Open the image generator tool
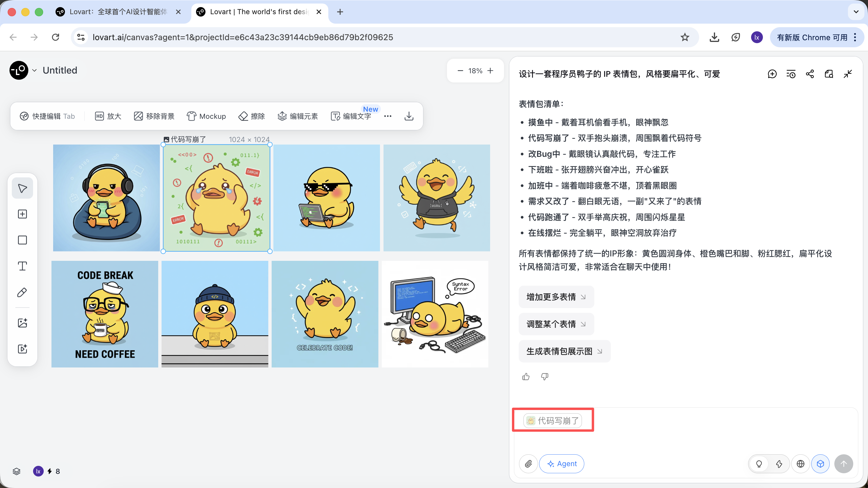The image size is (868, 488). click(x=22, y=323)
